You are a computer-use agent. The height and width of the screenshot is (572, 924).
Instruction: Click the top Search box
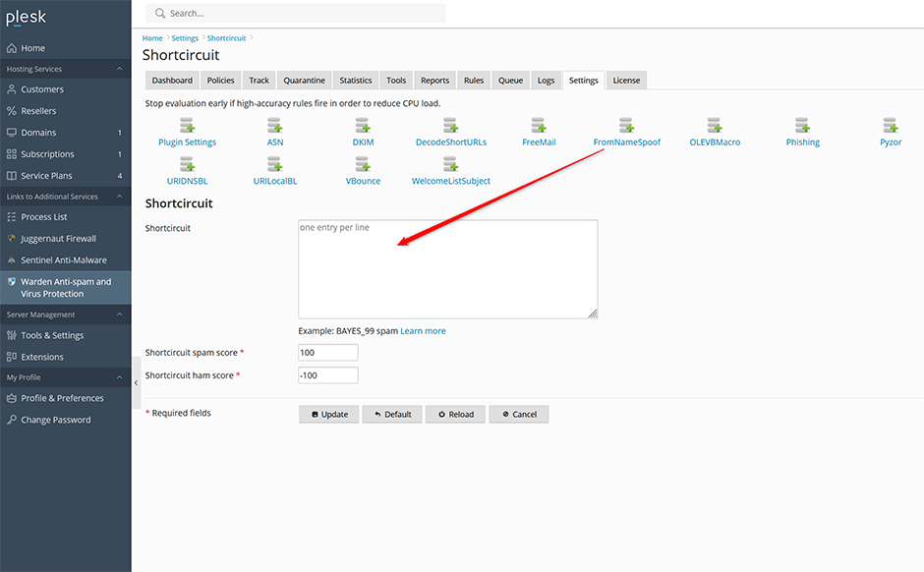(x=296, y=13)
